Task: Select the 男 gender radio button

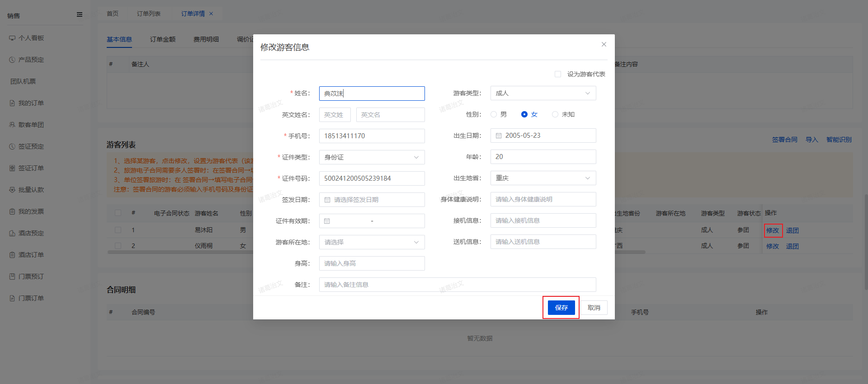Action: [x=494, y=114]
